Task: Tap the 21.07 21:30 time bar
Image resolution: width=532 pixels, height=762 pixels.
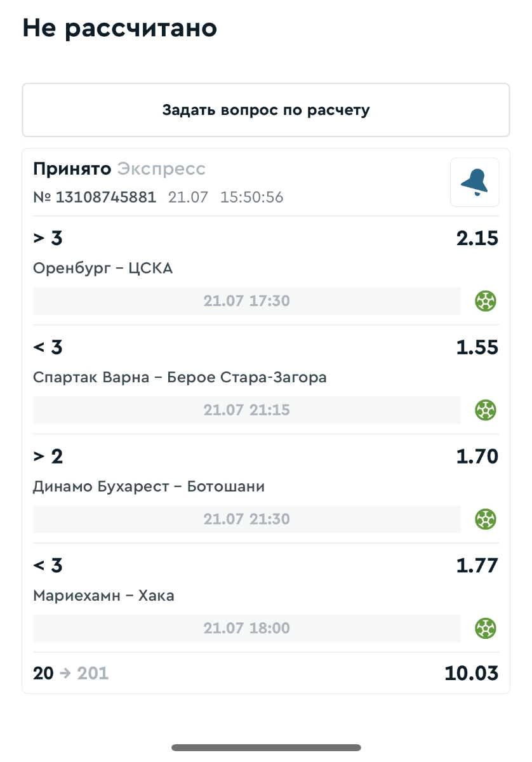Action: coord(246,519)
